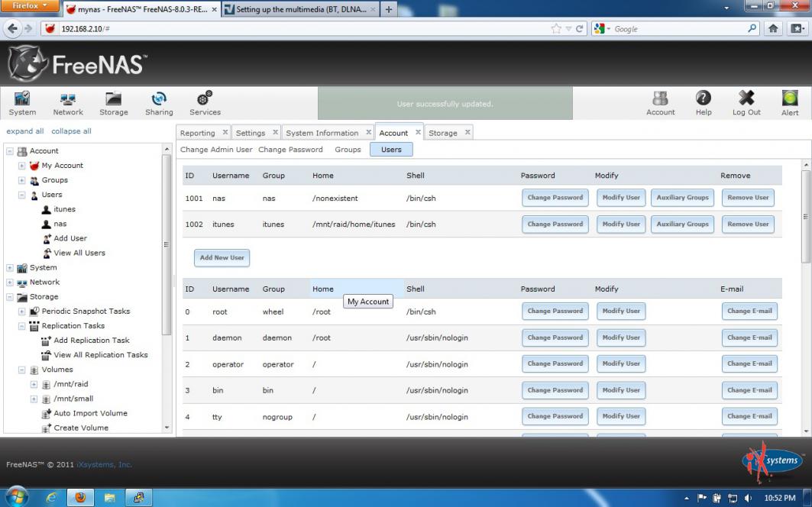Screen dimensions: 812x507
Task: Open the System toolbar icon
Action: (22, 103)
